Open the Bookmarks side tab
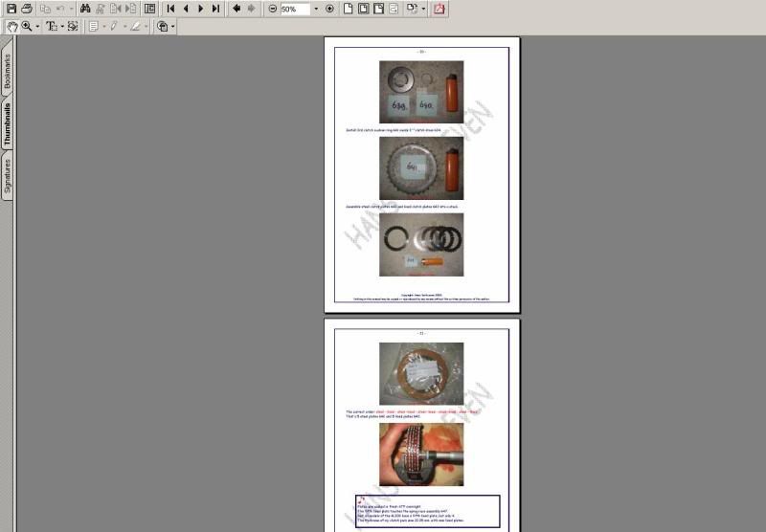The width and height of the screenshot is (766, 532). coord(7,70)
